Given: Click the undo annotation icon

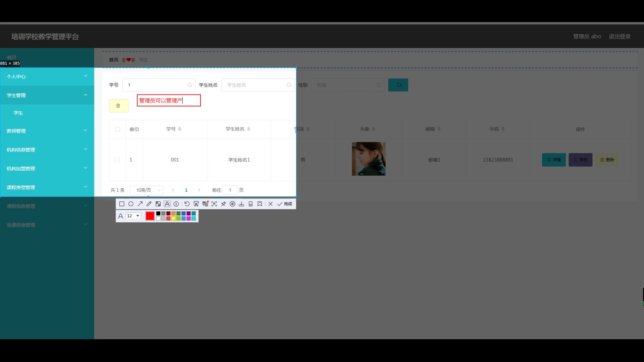Looking at the screenshot, I should click(187, 204).
